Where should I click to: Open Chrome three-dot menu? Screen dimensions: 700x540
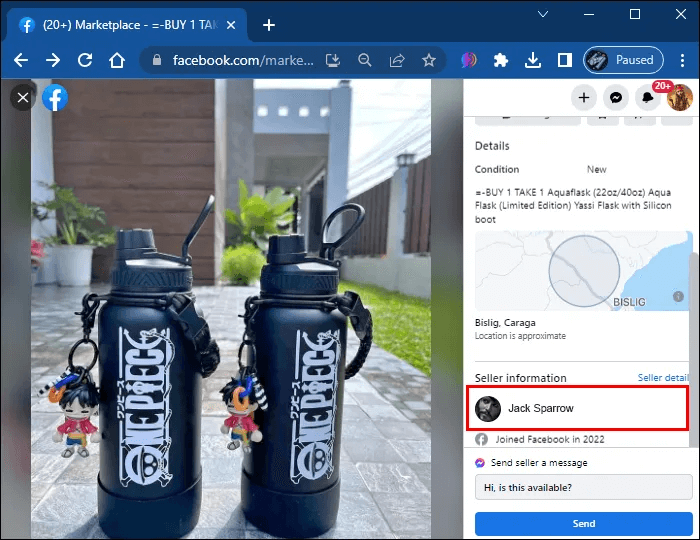coord(682,60)
